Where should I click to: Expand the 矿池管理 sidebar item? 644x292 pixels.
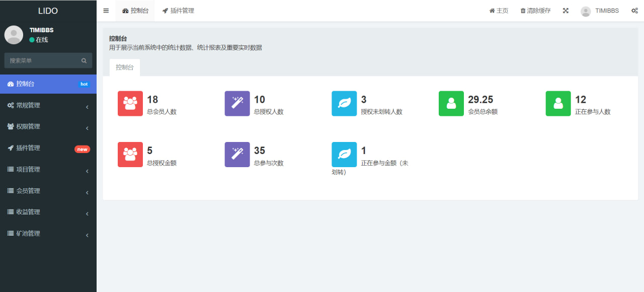tap(48, 233)
